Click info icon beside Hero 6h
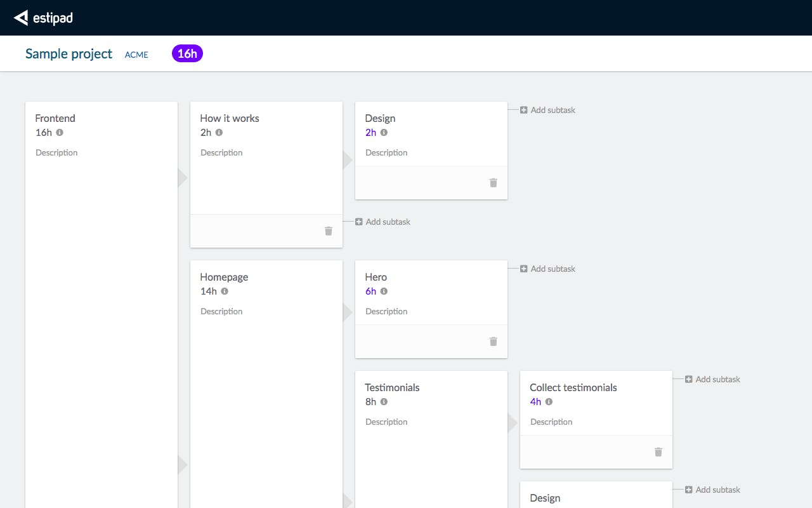The image size is (812, 508). click(x=384, y=291)
